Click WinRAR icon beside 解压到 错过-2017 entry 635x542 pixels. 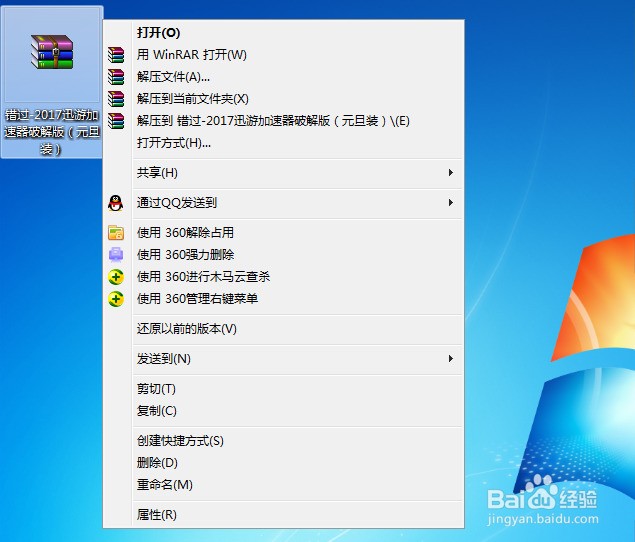pyautogui.click(x=116, y=121)
